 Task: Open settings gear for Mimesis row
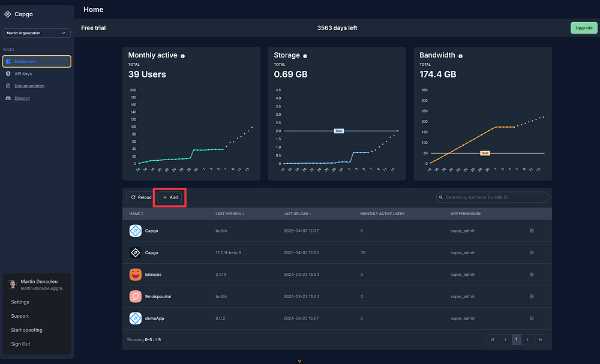click(x=532, y=275)
